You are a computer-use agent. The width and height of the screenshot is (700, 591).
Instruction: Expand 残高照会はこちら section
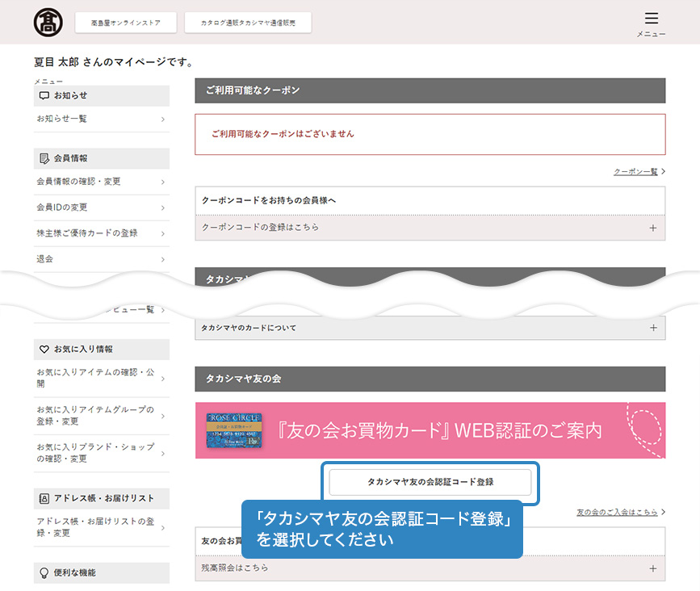click(x=652, y=568)
